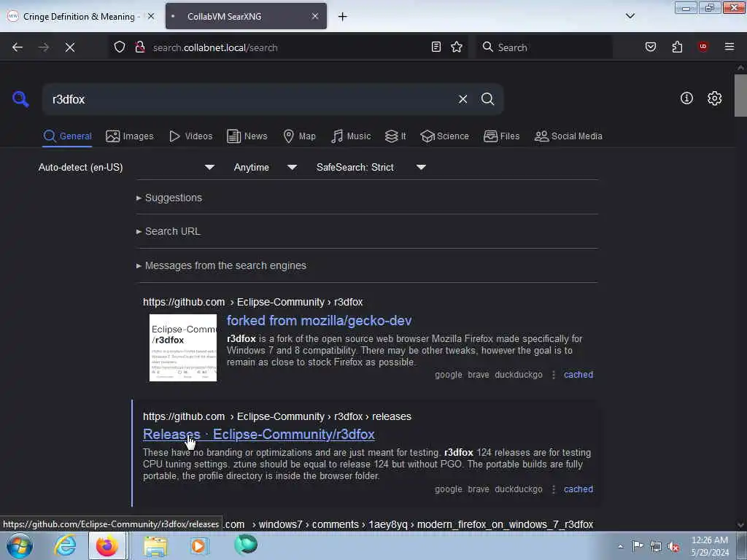Click the muted volume tray icon
747x560 pixels.
(x=673, y=546)
